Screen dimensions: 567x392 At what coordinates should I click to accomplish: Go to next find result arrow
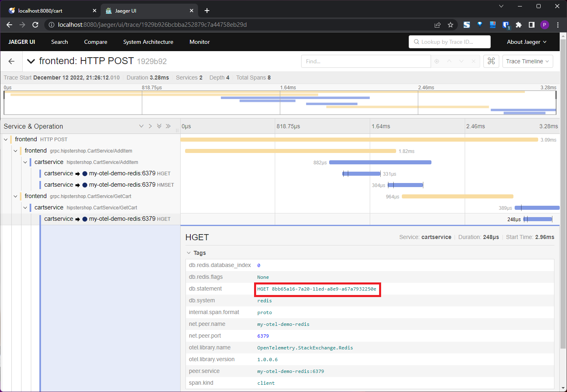tap(461, 61)
